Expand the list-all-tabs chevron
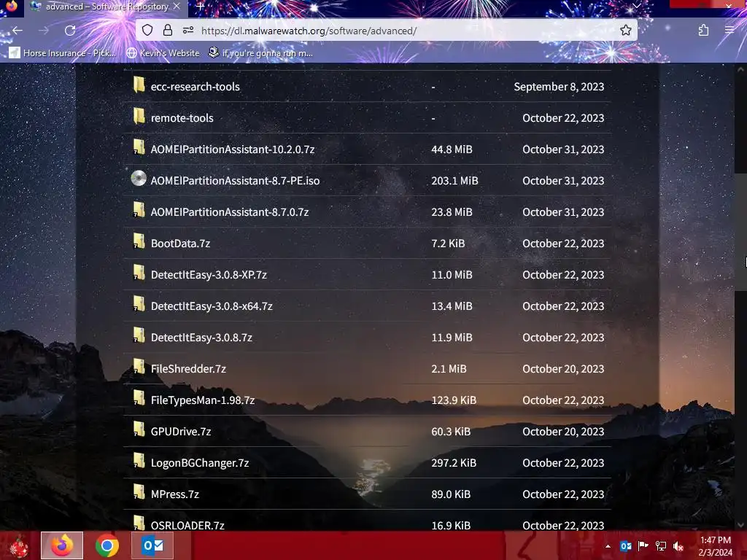Viewport: 747px width, 560px height. click(x=636, y=6)
